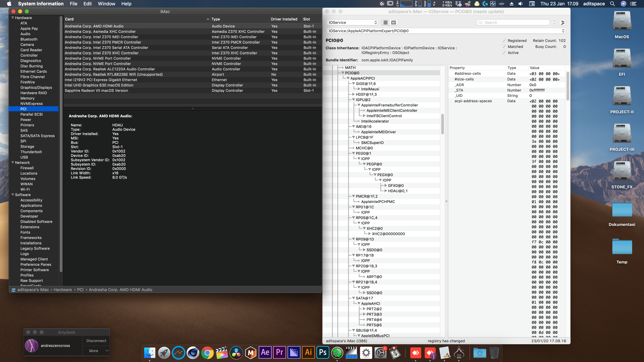Screen dimensions: 644x362
Task: Open the System Information app menu
Action: [41, 4]
